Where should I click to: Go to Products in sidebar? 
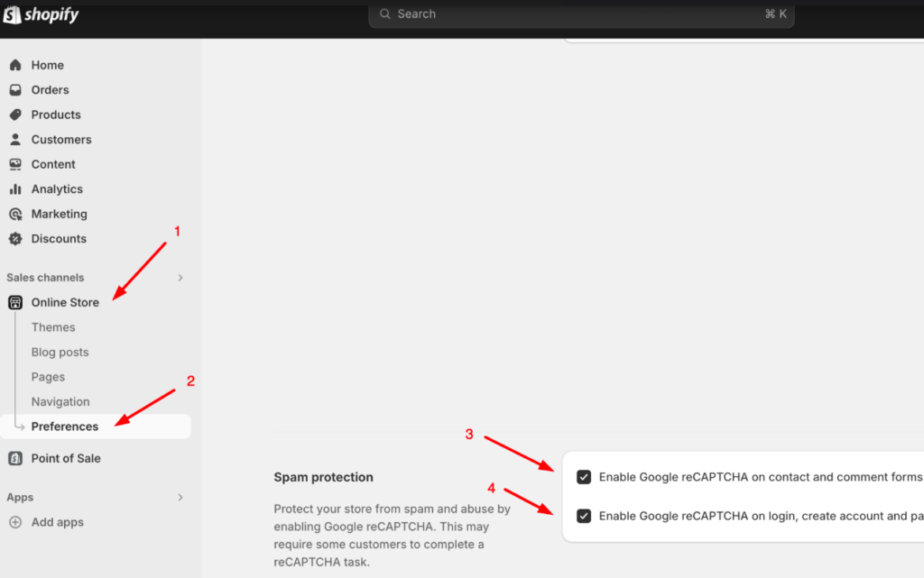click(x=56, y=115)
